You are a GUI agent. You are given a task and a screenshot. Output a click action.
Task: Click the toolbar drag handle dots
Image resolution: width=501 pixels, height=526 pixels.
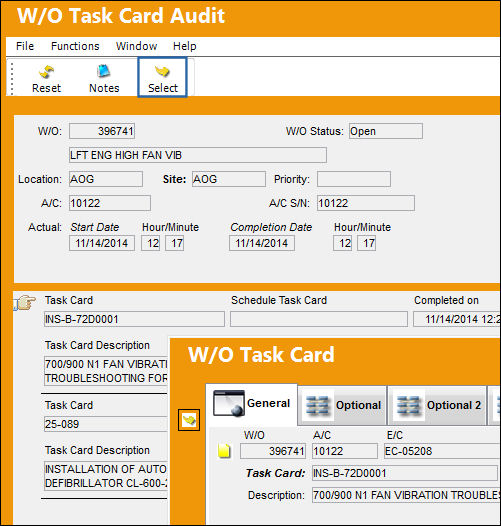click(12, 78)
